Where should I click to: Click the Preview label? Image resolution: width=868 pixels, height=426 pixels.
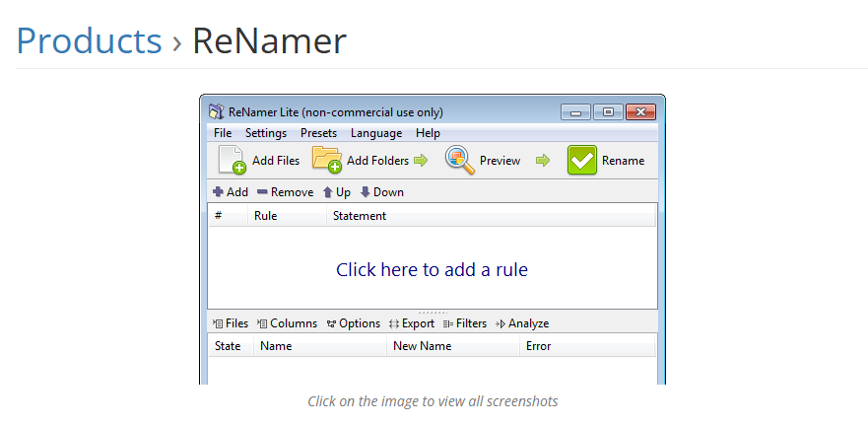(x=500, y=161)
